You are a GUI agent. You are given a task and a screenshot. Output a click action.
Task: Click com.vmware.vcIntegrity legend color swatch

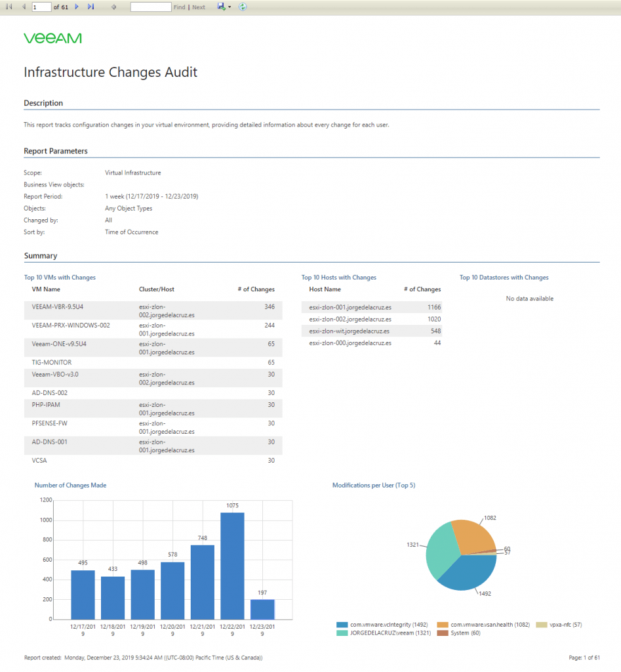pyautogui.click(x=342, y=625)
